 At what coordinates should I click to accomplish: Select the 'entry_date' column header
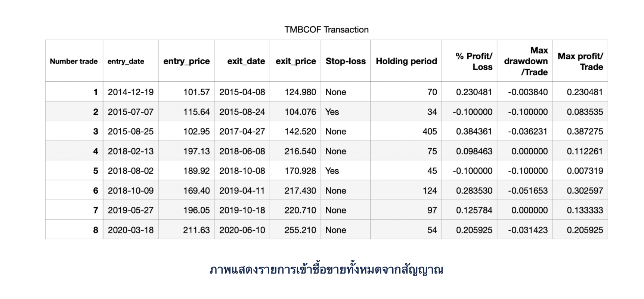126,61
